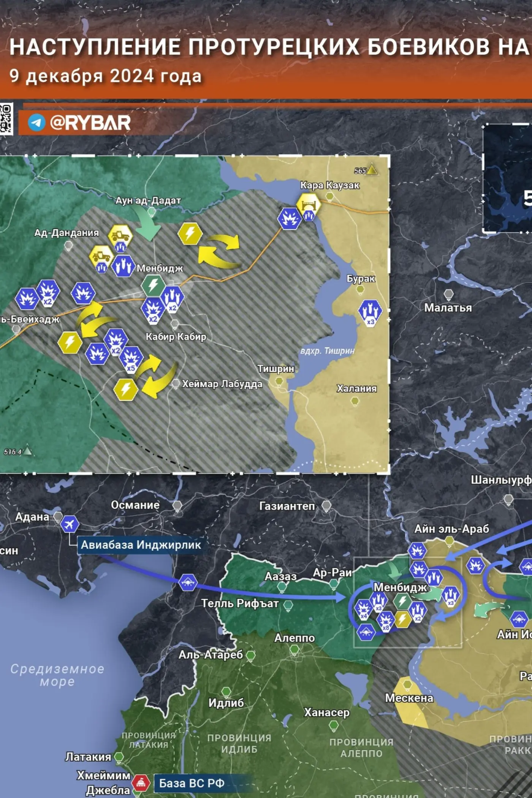Viewport: 532px width, 798px height.
Task: Click the Telegram logo beside @RYBAR
Action: coord(36,123)
